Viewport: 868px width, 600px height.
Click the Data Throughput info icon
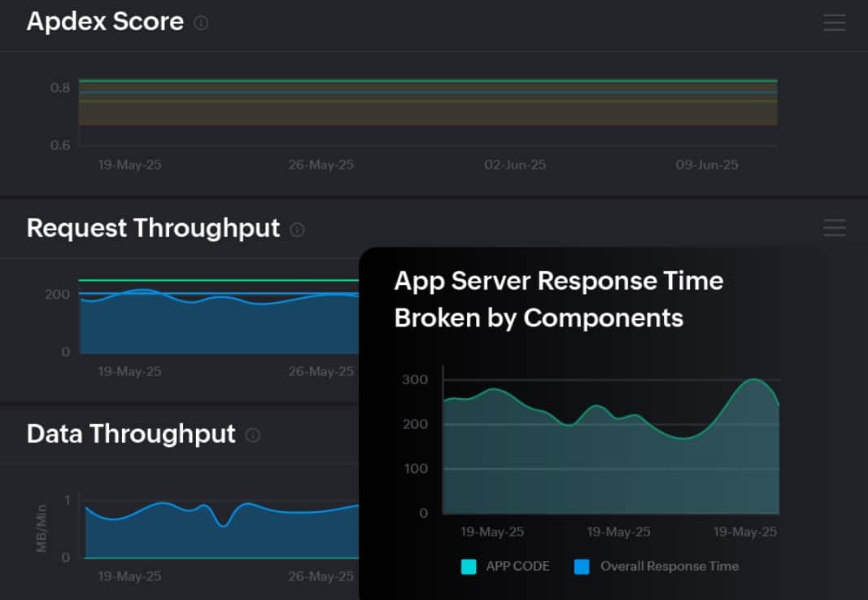point(252,435)
